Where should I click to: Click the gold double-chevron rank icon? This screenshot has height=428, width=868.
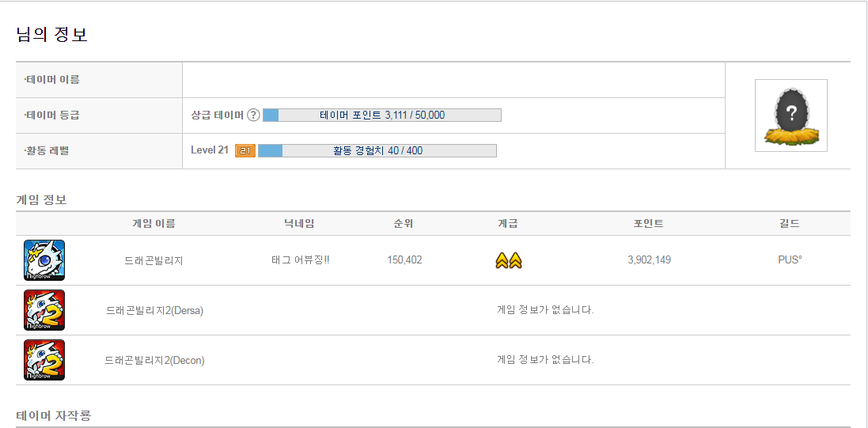coord(509,260)
